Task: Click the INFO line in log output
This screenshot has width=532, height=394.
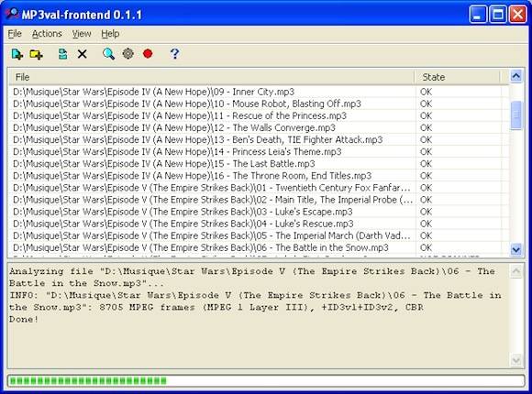Action: (x=255, y=301)
